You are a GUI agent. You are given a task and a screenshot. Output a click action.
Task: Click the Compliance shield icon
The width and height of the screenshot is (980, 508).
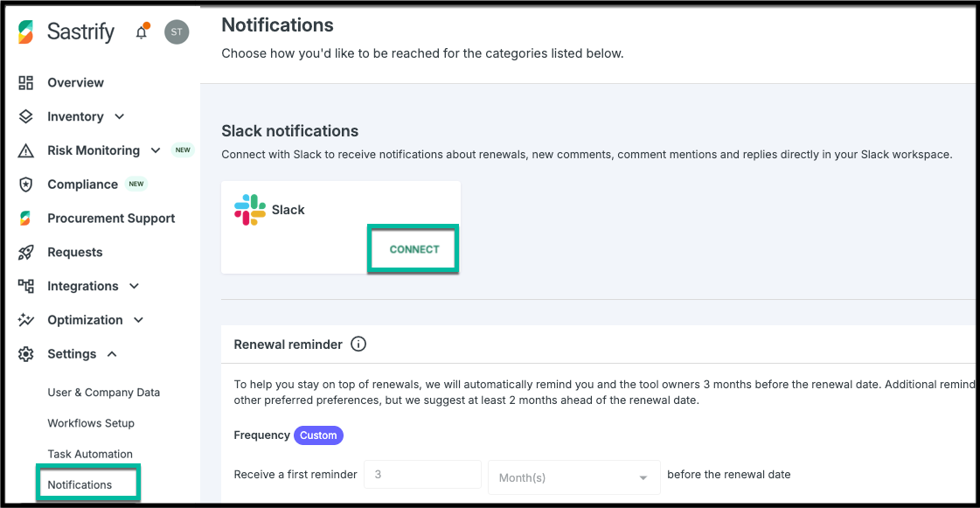pos(26,184)
